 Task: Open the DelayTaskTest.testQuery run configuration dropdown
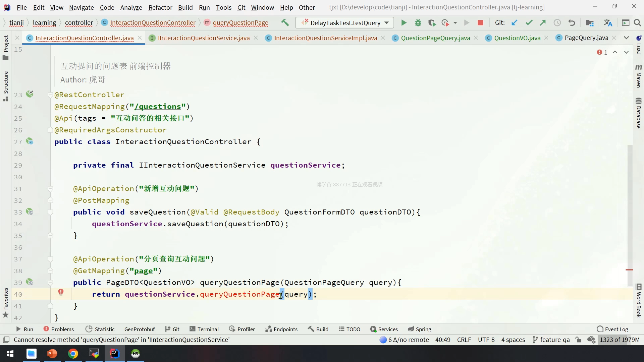tap(387, 23)
